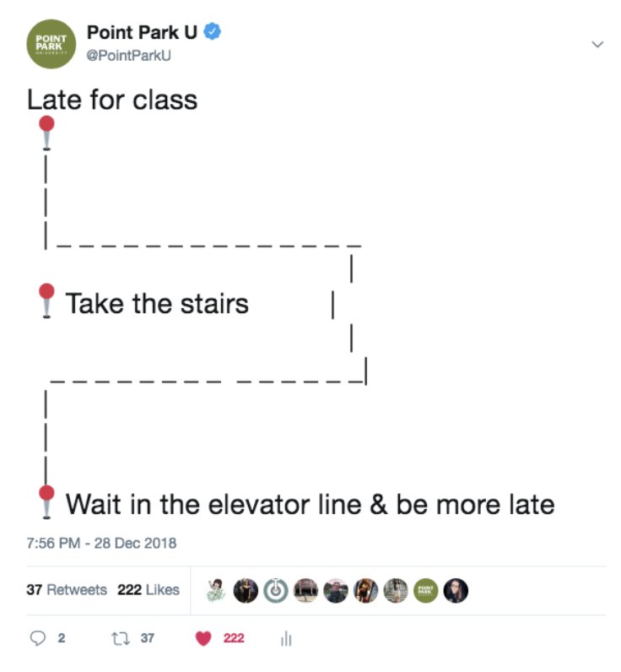This screenshot has width=621, height=672.
Task: Click the red pushpin beside Take the stairs
Action: click(46, 301)
